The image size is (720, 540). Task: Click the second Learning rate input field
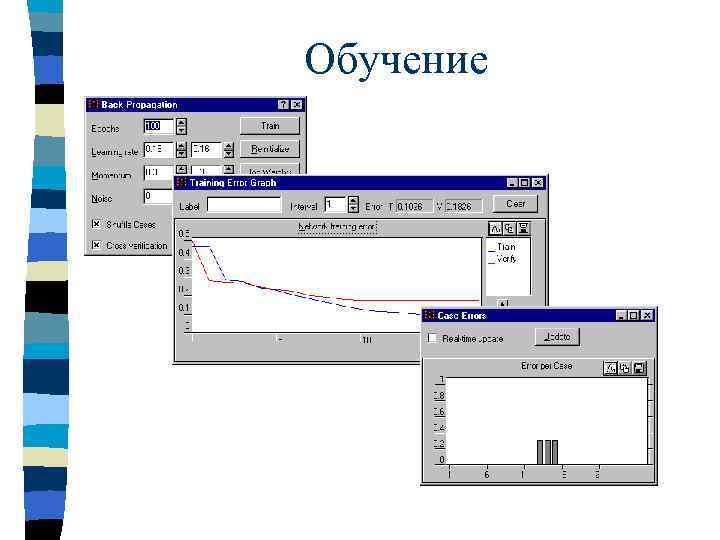pos(207,150)
